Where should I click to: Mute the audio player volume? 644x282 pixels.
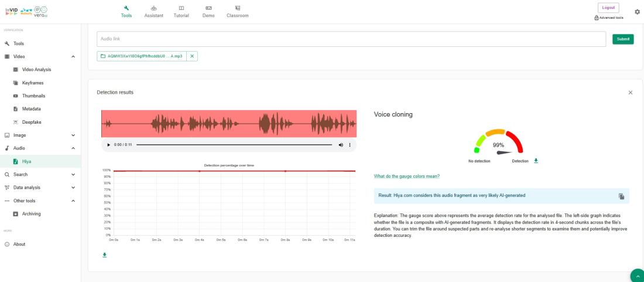coord(341,145)
